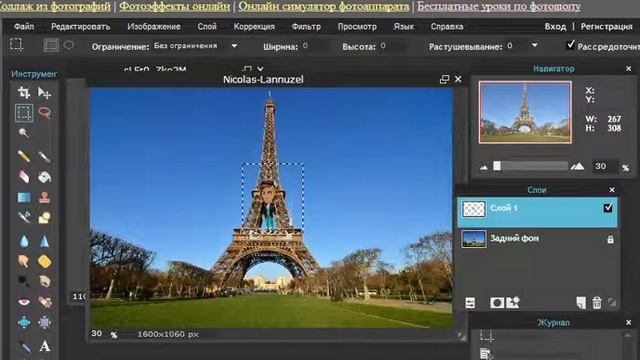
Task: Select the Gradient tool
Action: click(x=24, y=197)
